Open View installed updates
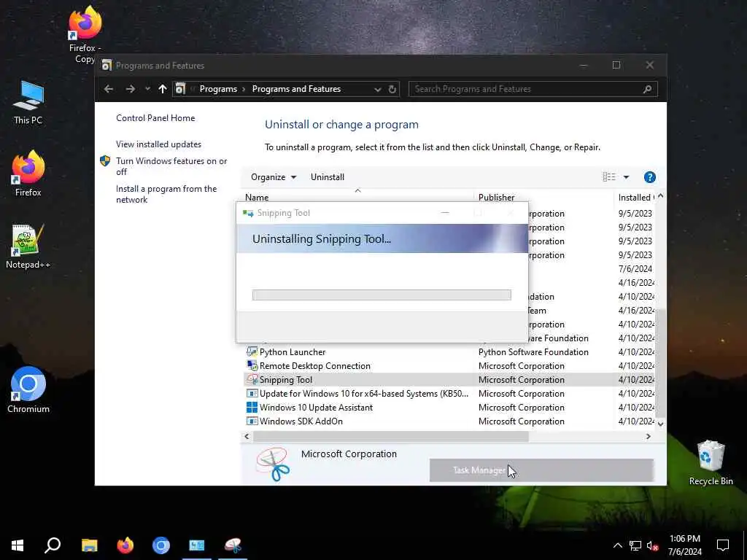This screenshot has width=747, height=560. coord(158,144)
